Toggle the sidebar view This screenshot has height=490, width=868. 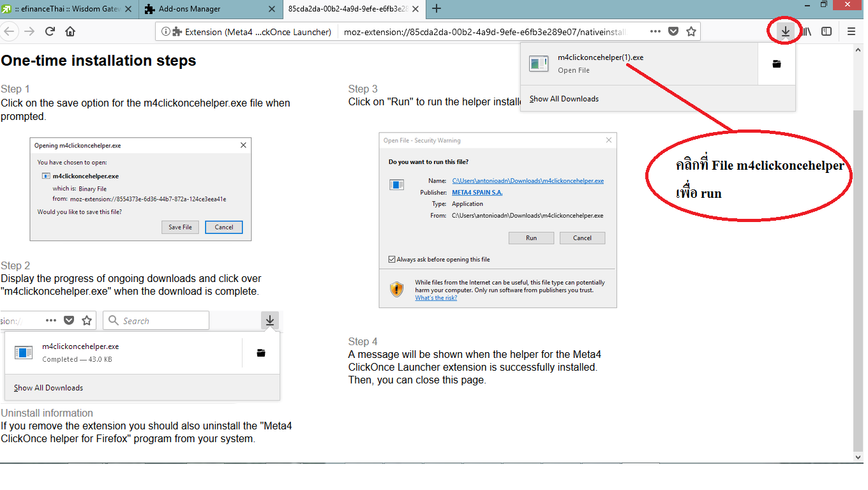coord(827,31)
